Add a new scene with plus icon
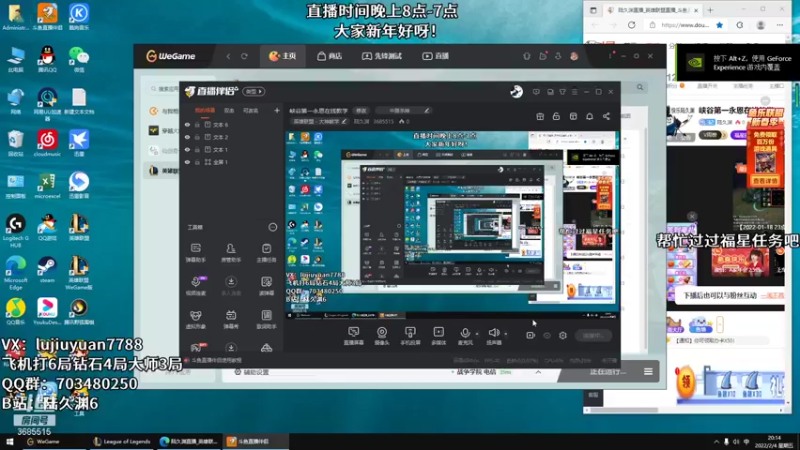 pos(277,110)
